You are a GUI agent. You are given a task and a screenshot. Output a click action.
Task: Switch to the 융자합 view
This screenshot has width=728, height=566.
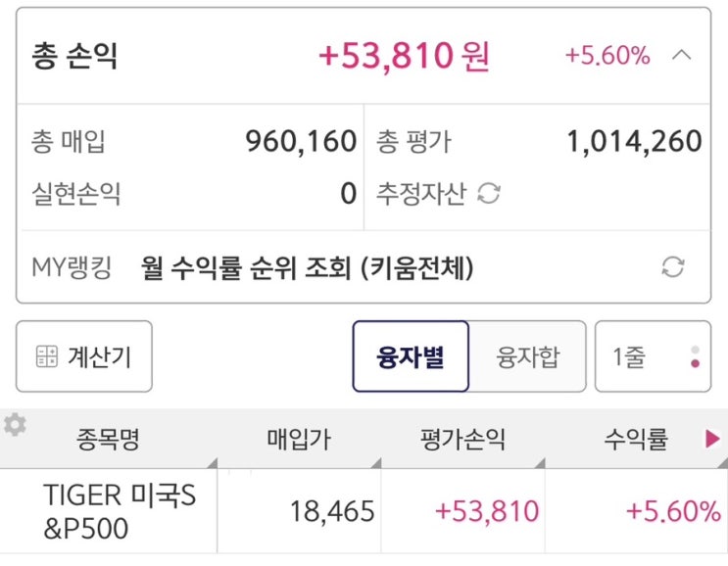click(x=527, y=356)
